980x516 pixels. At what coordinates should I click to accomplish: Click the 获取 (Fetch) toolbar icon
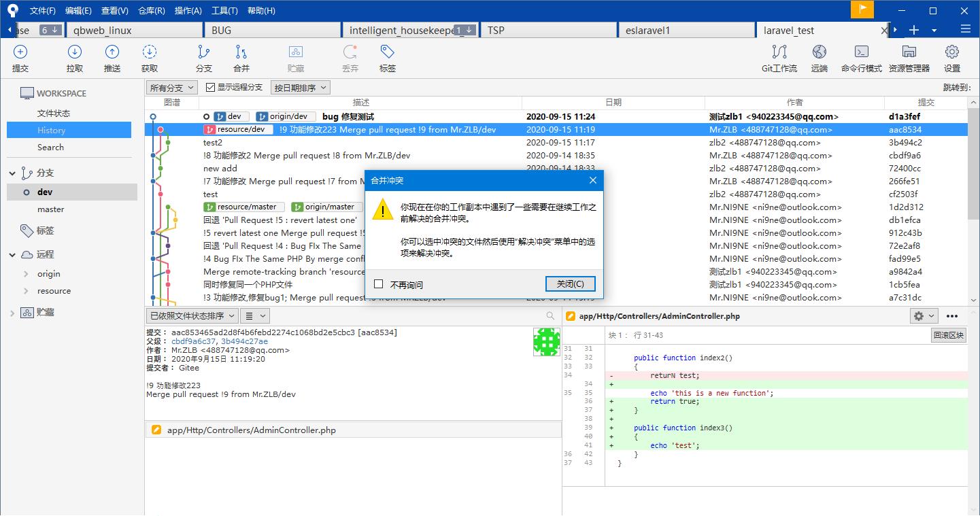150,52
